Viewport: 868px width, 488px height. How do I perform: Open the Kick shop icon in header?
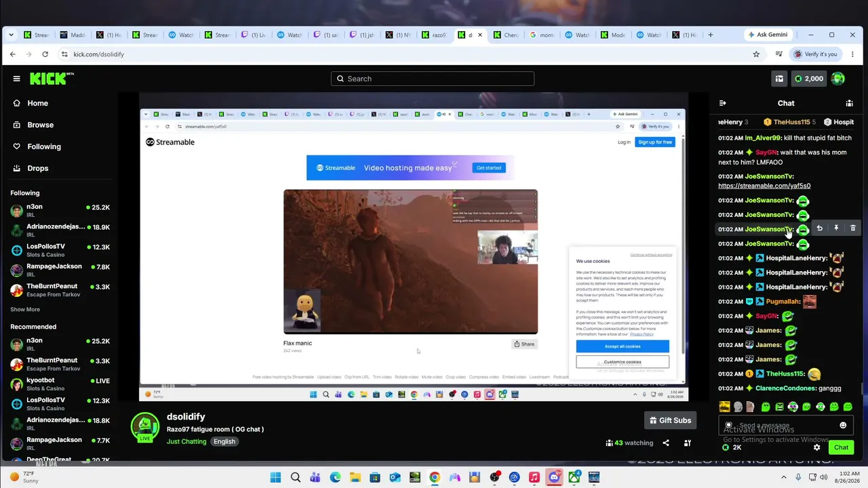779,79
